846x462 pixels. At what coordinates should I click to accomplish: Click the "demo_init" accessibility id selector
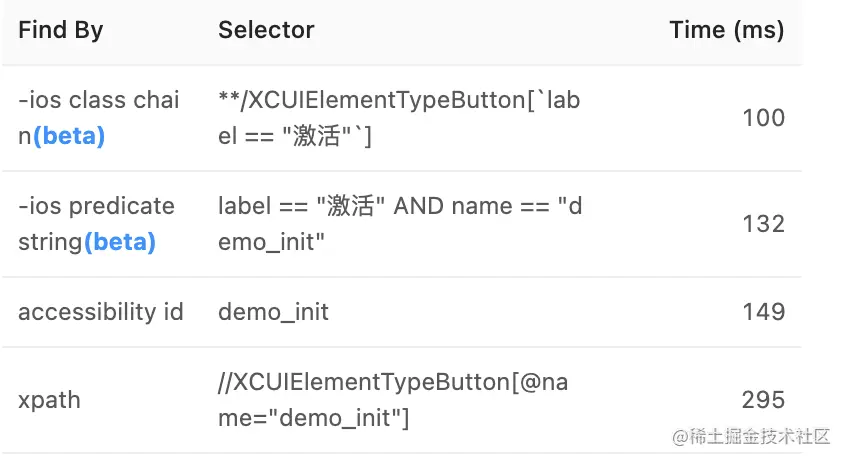(x=273, y=312)
